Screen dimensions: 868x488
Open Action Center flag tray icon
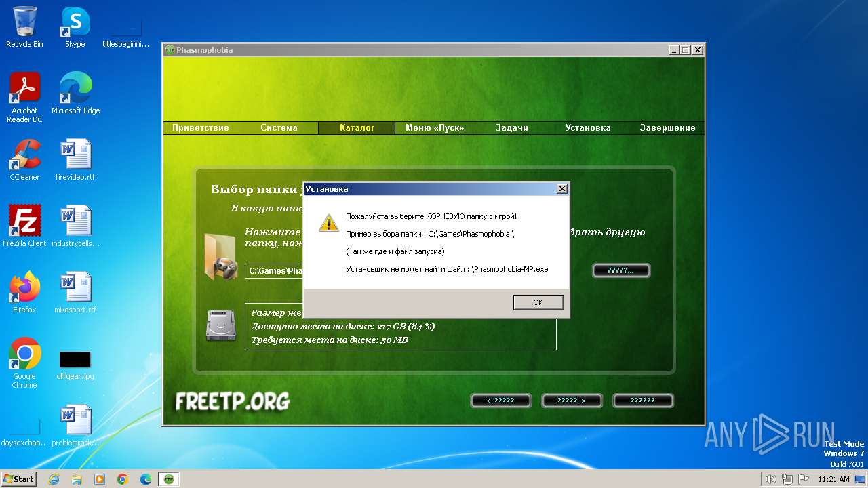(803, 479)
